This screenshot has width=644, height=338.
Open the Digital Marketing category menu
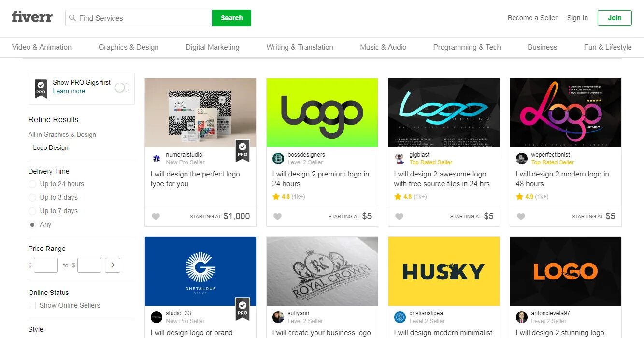[212, 47]
